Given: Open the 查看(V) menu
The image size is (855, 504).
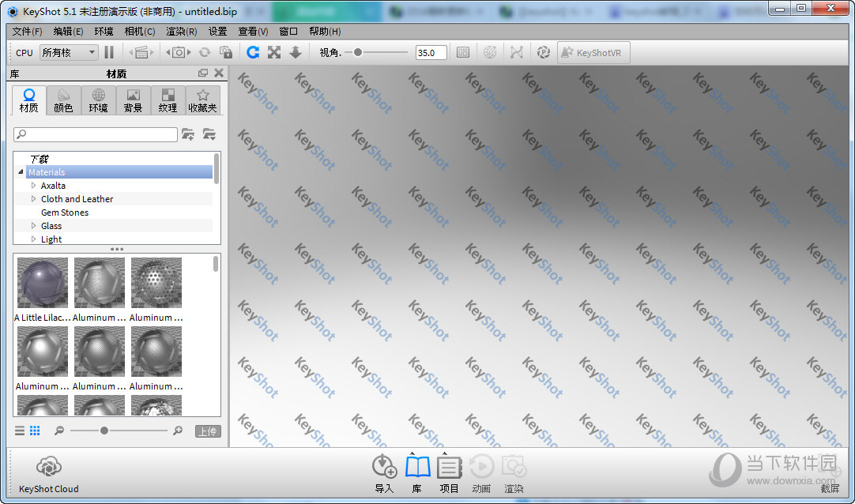Looking at the screenshot, I should [253, 31].
